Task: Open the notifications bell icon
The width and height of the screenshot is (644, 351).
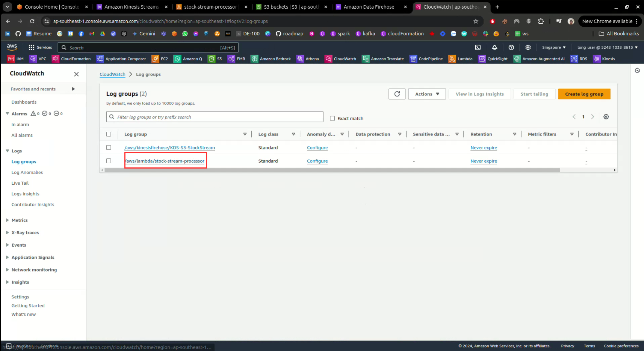Action: [x=494, y=47]
